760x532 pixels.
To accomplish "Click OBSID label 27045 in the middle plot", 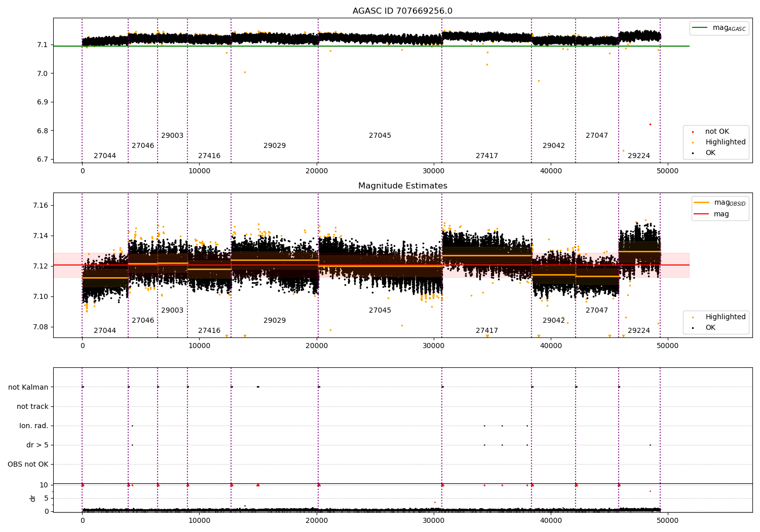I will (x=380, y=311).
